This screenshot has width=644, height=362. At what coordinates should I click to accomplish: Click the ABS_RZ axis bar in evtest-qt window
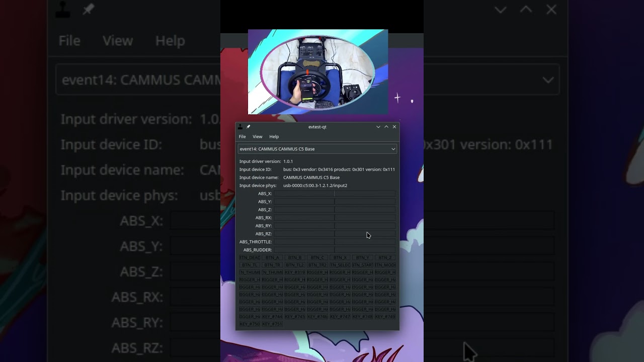pos(335,234)
